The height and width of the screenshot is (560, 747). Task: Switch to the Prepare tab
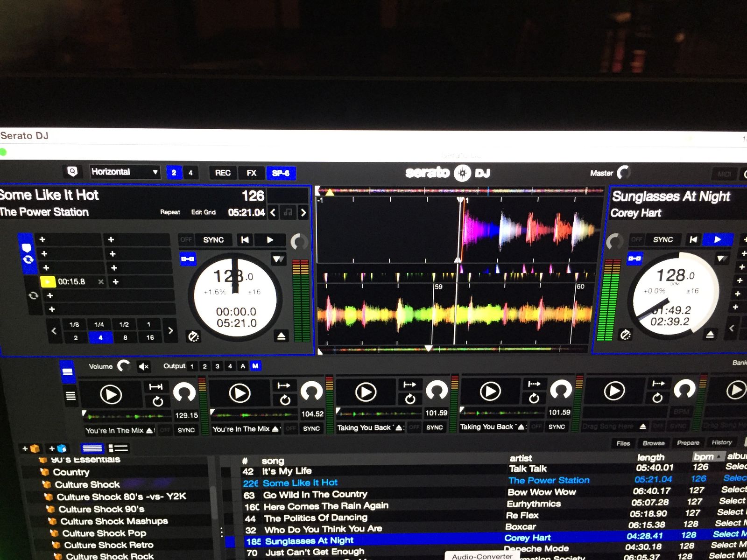[688, 443]
